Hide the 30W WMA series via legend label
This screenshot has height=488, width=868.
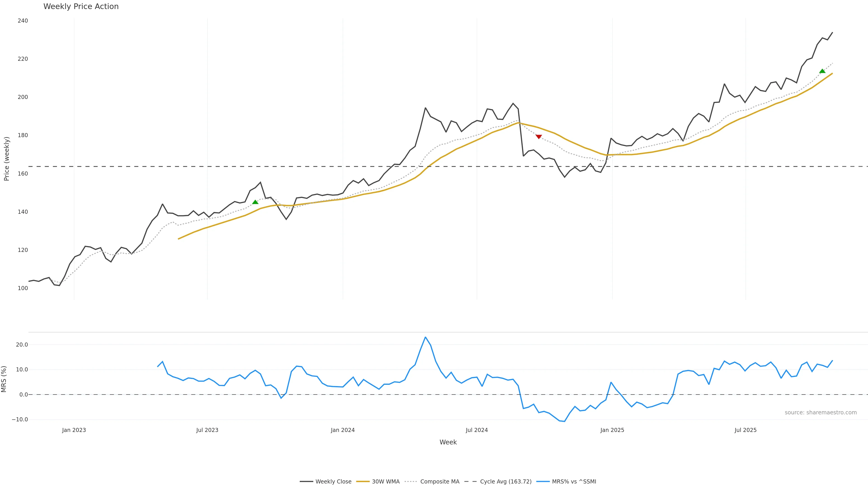click(x=385, y=482)
